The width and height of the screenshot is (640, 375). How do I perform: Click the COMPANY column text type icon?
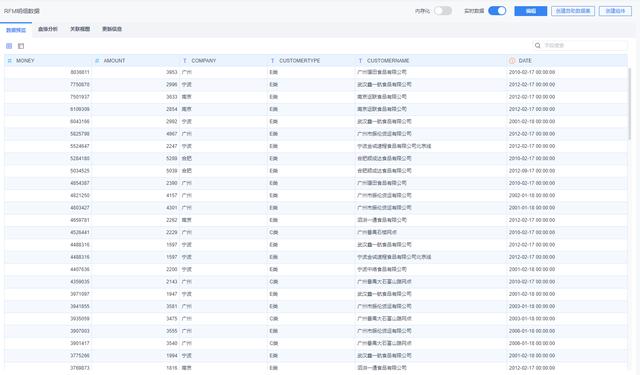(x=185, y=60)
